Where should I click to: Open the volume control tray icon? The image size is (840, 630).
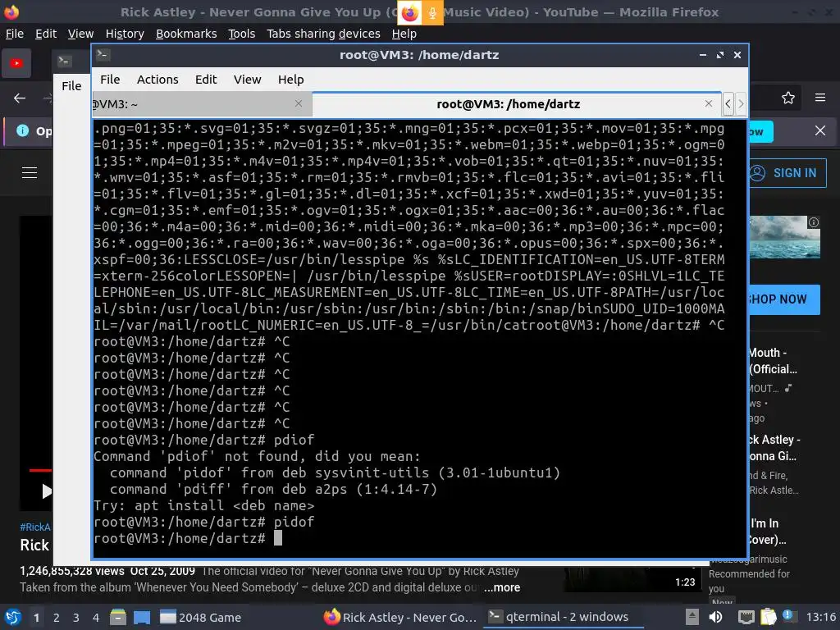click(x=715, y=617)
